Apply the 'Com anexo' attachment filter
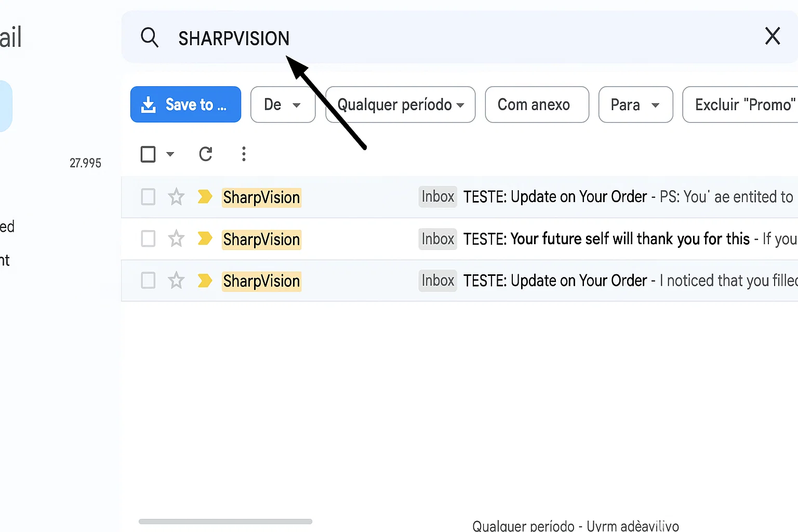The width and height of the screenshot is (798, 532). 536,104
